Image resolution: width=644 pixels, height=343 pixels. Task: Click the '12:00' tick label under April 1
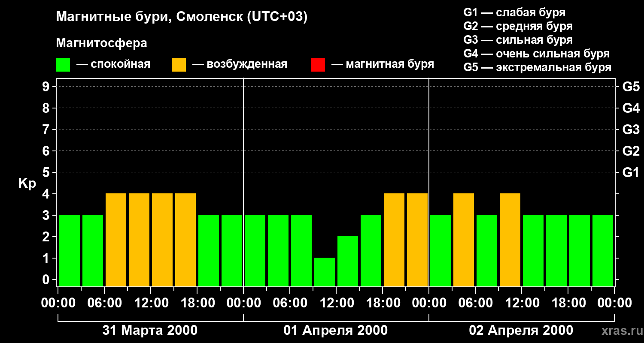(336, 303)
